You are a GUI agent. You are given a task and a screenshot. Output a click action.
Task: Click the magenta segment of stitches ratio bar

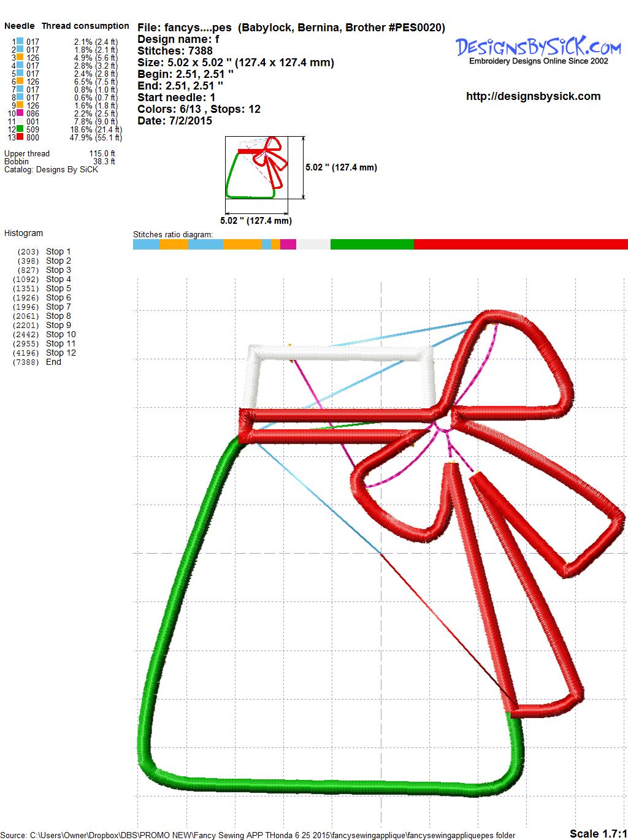pos(288,244)
